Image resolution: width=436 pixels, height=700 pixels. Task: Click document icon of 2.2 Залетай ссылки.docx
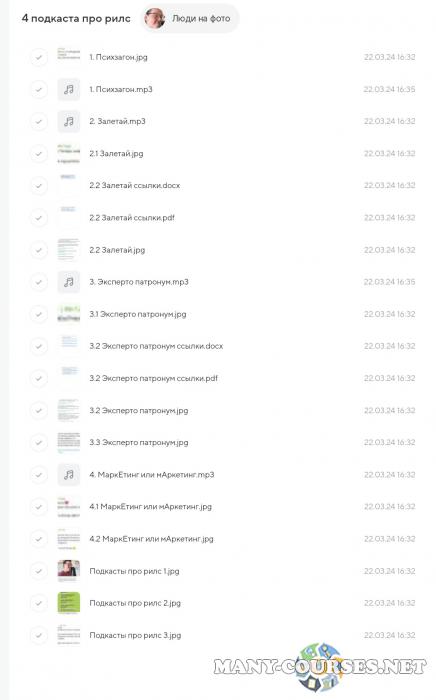click(69, 186)
